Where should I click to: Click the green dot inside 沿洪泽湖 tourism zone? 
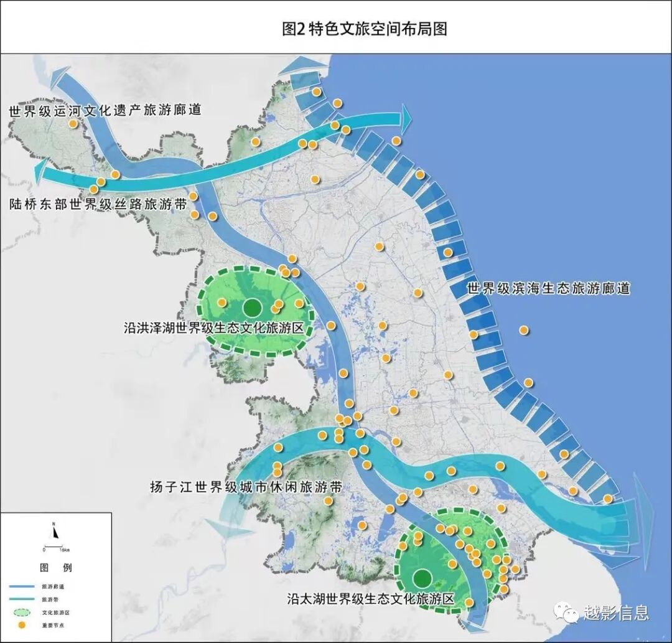[x=253, y=306]
